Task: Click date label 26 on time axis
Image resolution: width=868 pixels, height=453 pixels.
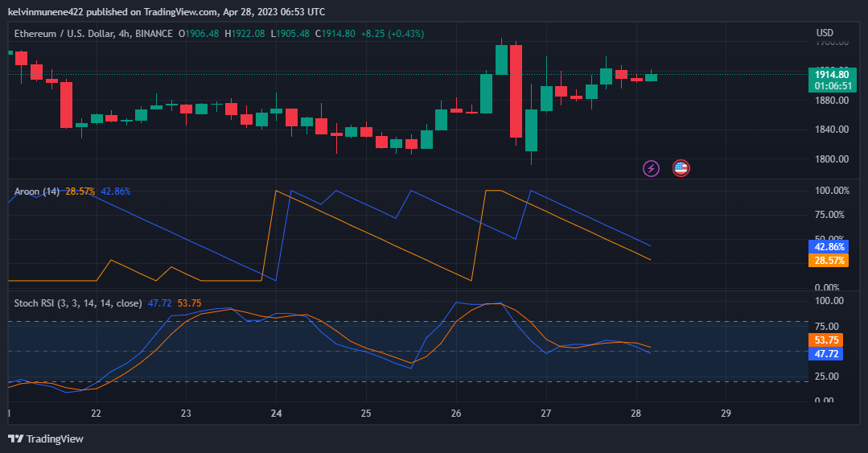Action: click(456, 413)
